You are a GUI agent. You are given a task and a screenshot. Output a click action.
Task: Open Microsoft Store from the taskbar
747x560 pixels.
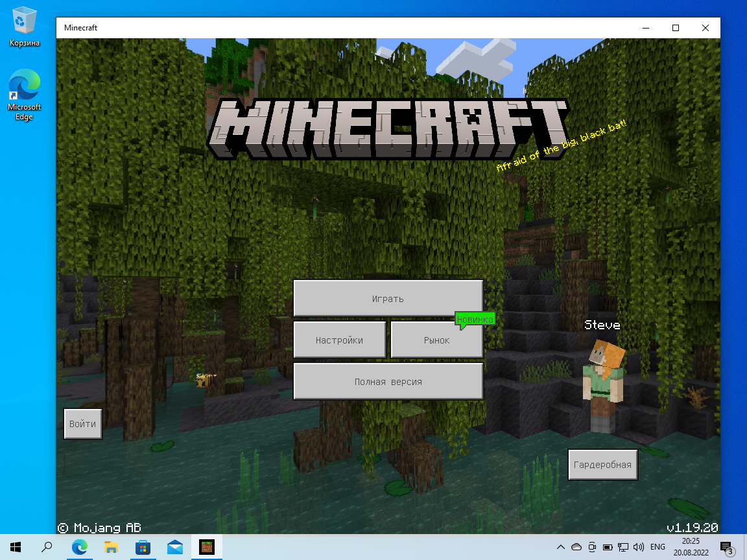tap(143, 547)
